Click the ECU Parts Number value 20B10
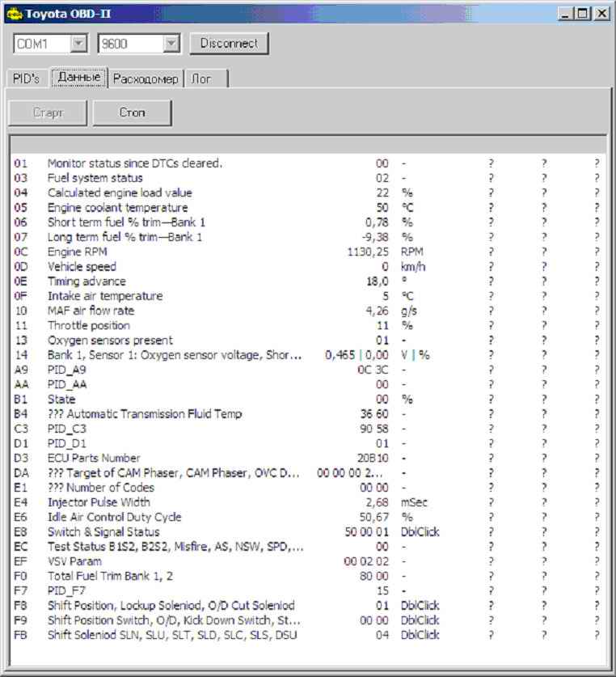 coord(373,458)
